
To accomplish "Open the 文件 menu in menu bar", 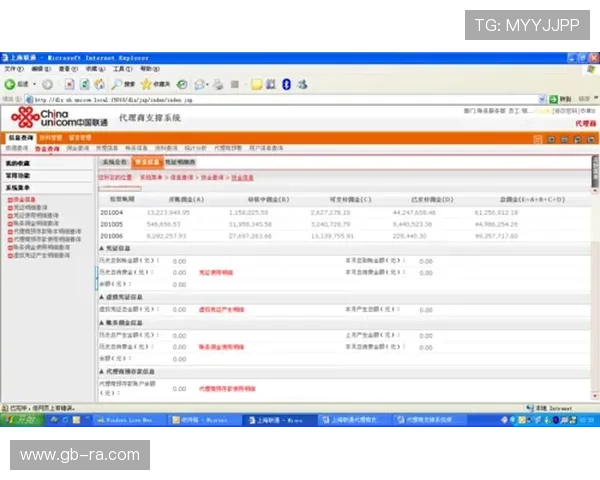I will pyautogui.click(x=10, y=69).
